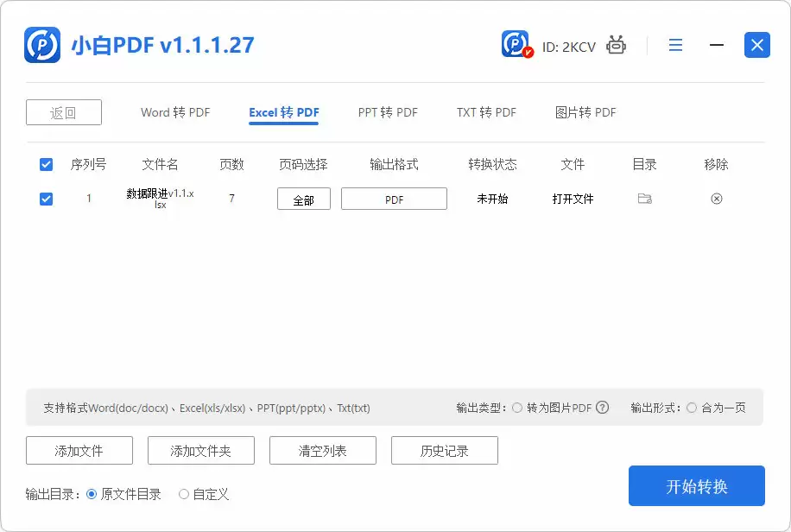Viewport: 791px width, 532px height.
Task: Open the file with 打开文件 link
Action: click(x=573, y=199)
